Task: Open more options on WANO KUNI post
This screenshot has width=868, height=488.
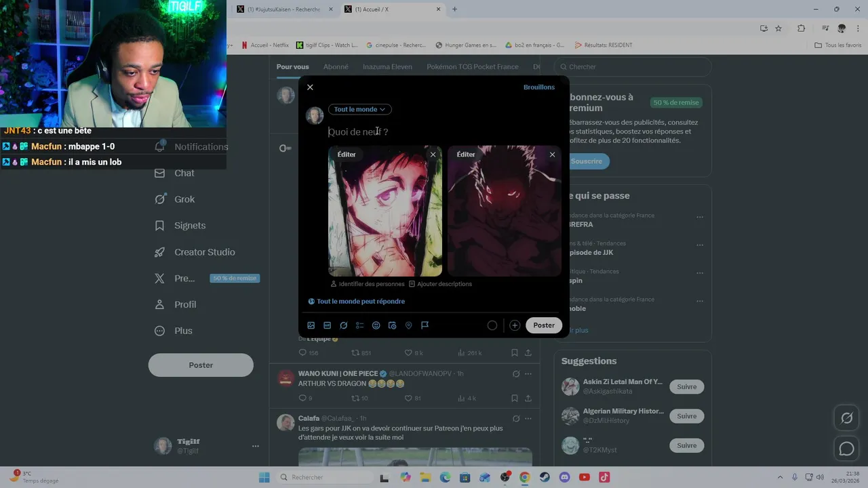Action: [x=528, y=374]
